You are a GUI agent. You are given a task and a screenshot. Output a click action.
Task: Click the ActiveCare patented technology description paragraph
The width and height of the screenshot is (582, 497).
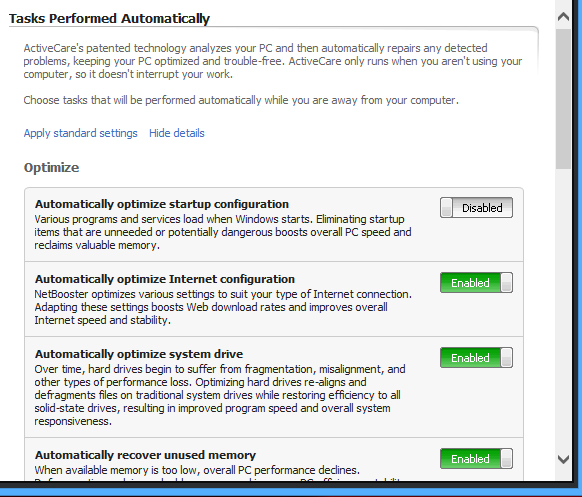coord(273,61)
